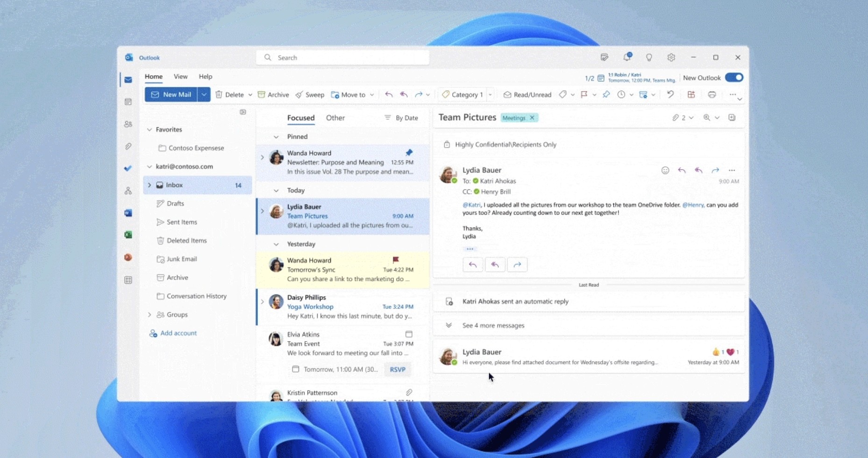Snooze the message with the clock icon

[621, 94]
